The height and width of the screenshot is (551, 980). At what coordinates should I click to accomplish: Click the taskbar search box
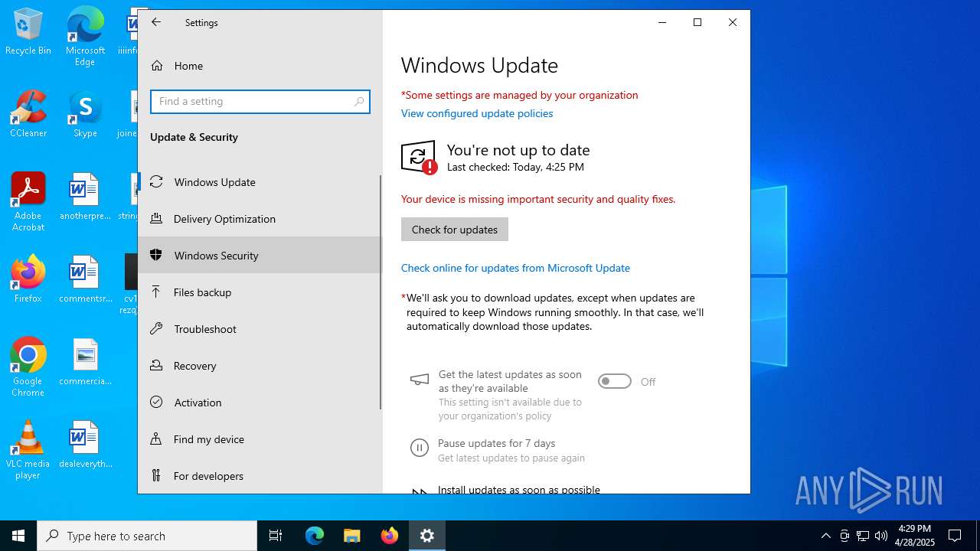(x=147, y=536)
